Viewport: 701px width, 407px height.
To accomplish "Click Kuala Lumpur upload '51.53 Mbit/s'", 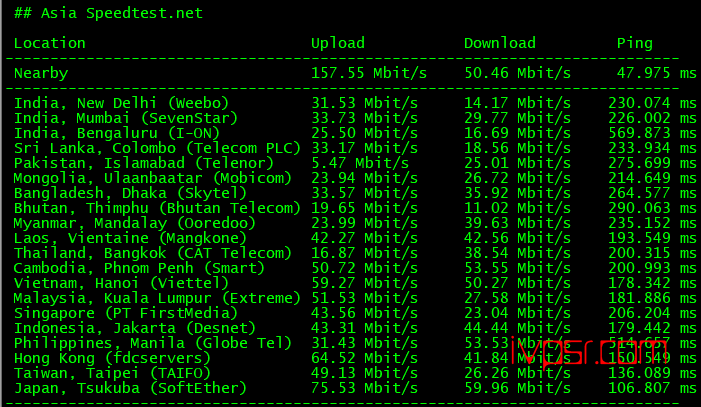I will coord(365,298).
